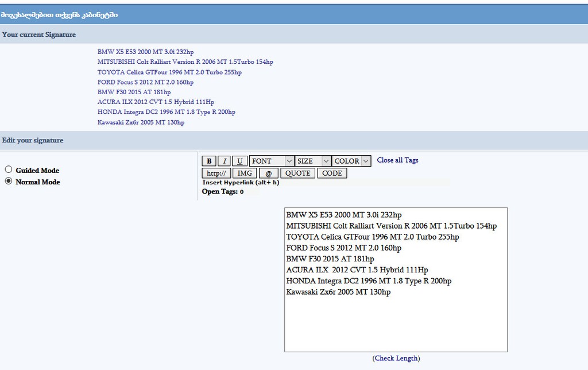Click 'MITSUBISHI Colt Ralliart' line in current signature
The width and height of the screenshot is (588, 370).
pos(185,62)
